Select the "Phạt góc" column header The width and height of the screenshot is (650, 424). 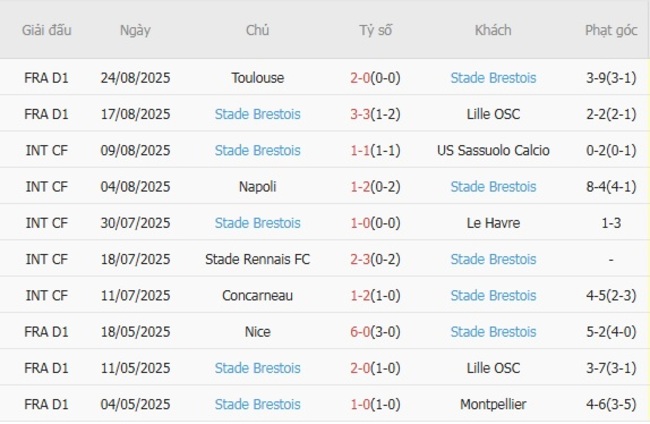pos(611,31)
